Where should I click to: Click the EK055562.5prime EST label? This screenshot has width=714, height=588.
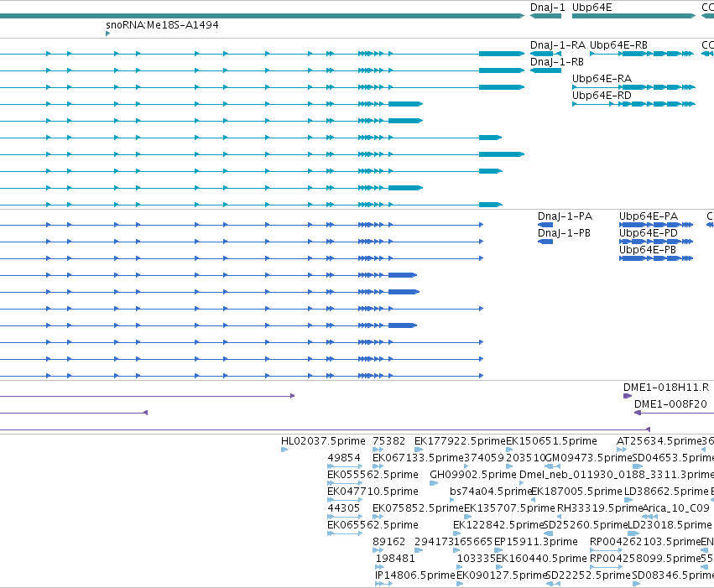tap(373, 475)
